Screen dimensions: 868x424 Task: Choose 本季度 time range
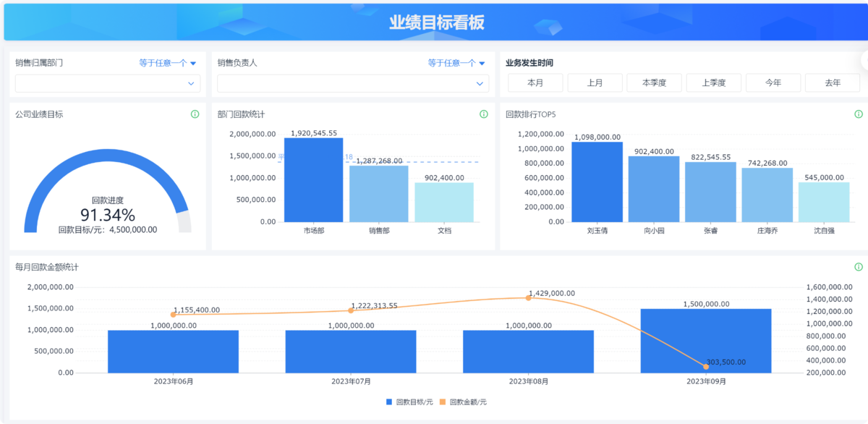coord(654,83)
